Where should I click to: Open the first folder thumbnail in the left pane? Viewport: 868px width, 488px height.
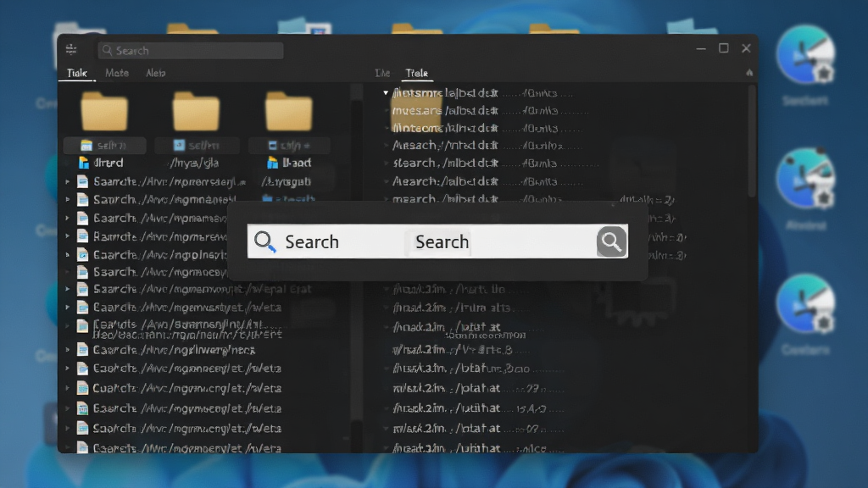[x=104, y=111]
